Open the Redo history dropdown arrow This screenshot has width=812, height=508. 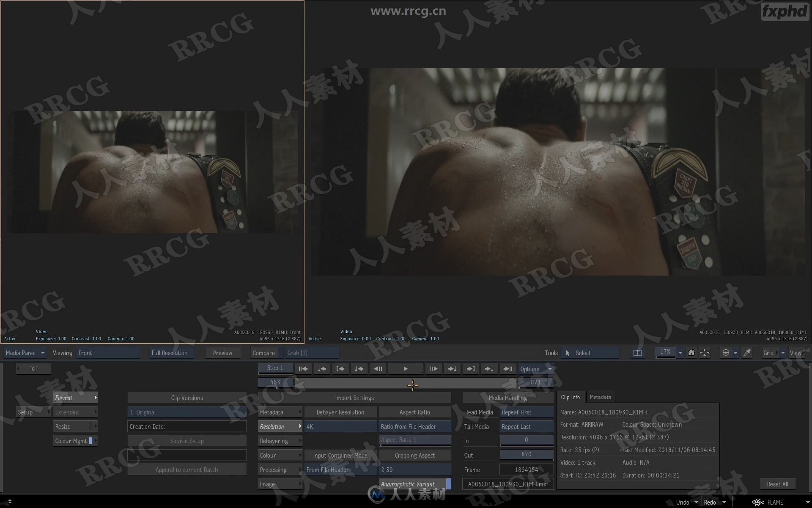[724, 502]
